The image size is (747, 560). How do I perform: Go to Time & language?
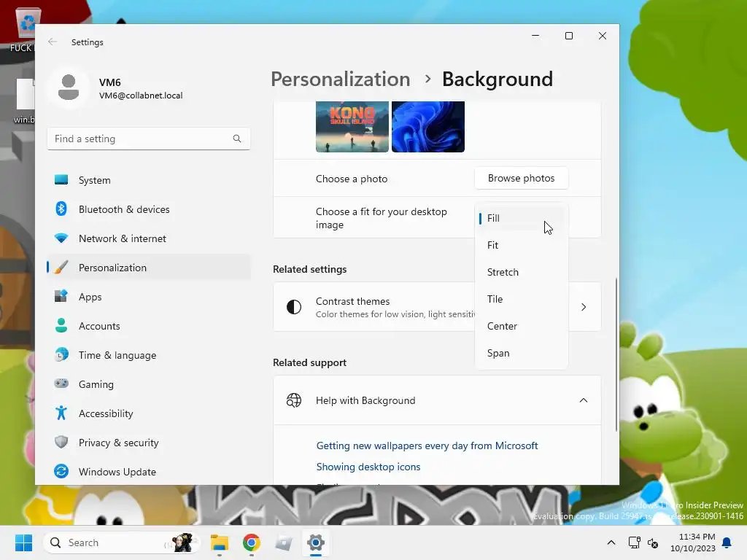(x=149, y=355)
